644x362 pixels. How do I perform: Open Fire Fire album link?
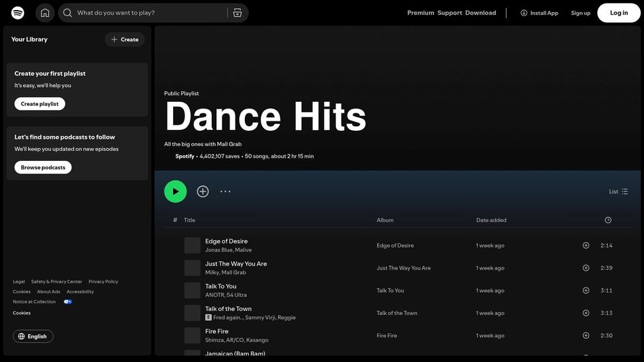pyautogui.click(x=387, y=336)
